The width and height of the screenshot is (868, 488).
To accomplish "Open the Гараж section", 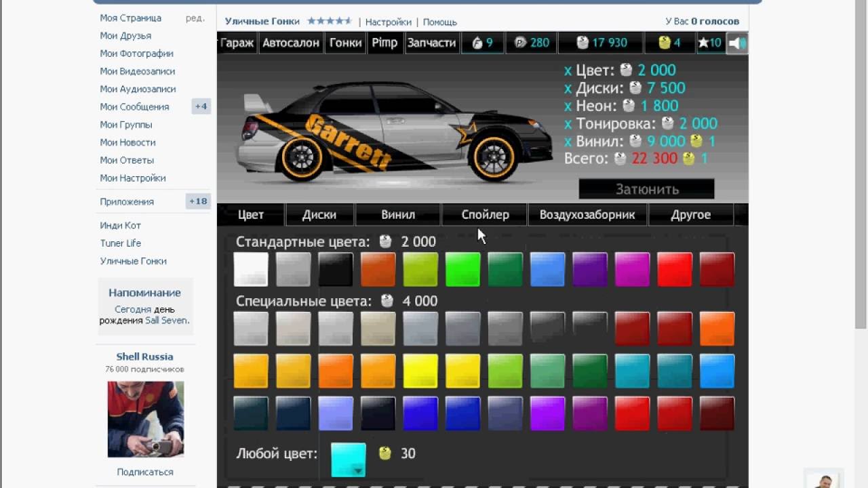I will pyautogui.click(x=237, y=43).
